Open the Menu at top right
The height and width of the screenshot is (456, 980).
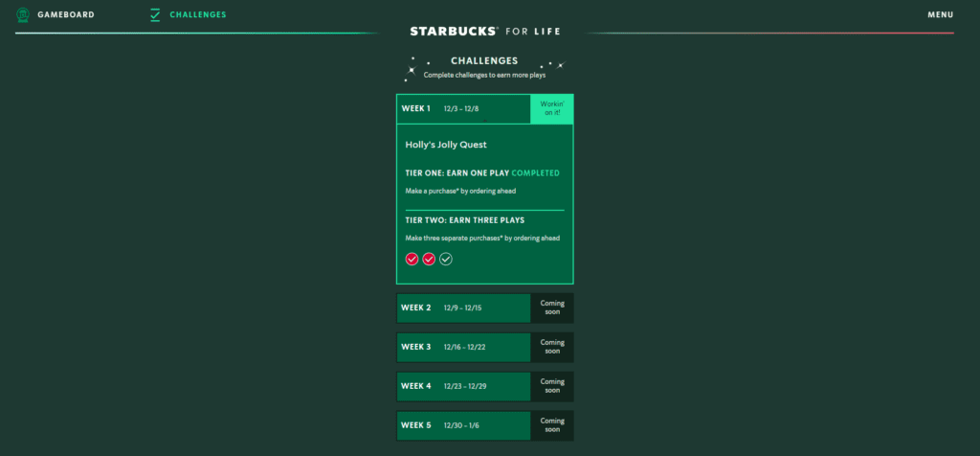click(x=940, y=14)
